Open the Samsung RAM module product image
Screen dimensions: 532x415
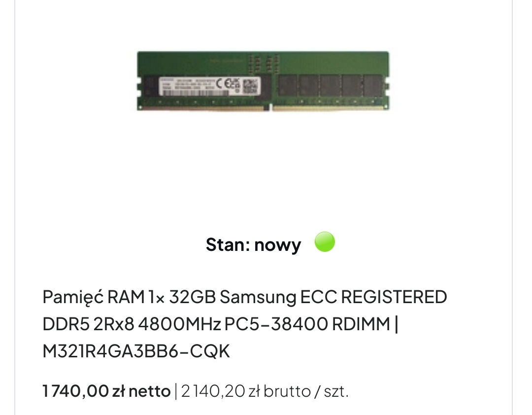click(263, 81)
